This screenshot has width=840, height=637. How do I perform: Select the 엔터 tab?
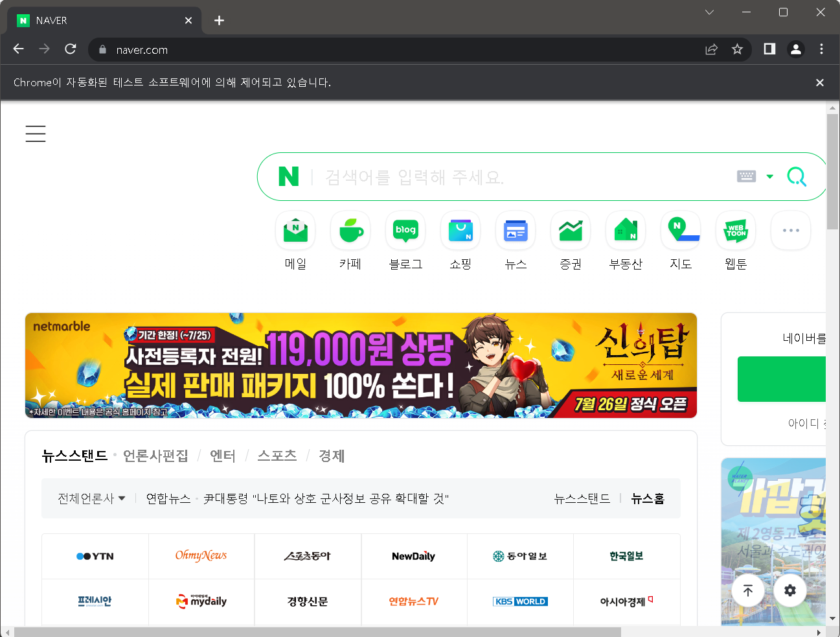[223, 456]
